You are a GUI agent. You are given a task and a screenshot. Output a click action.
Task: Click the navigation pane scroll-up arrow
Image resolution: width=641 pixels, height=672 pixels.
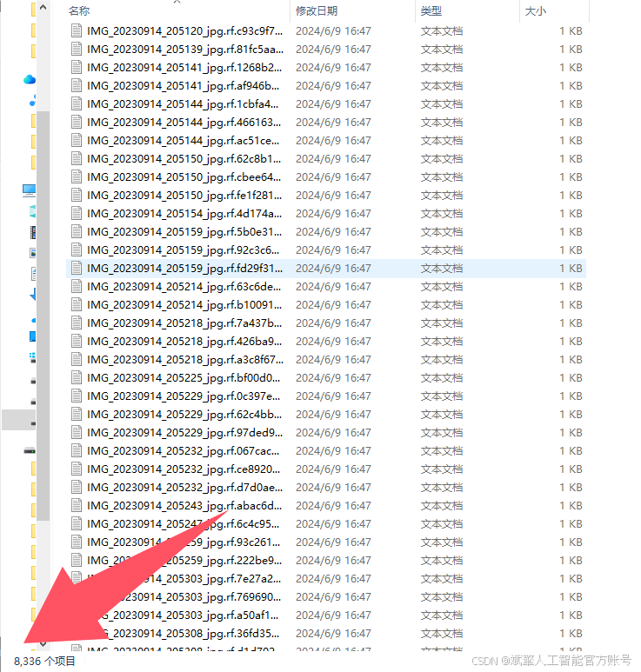pos(43,7)
